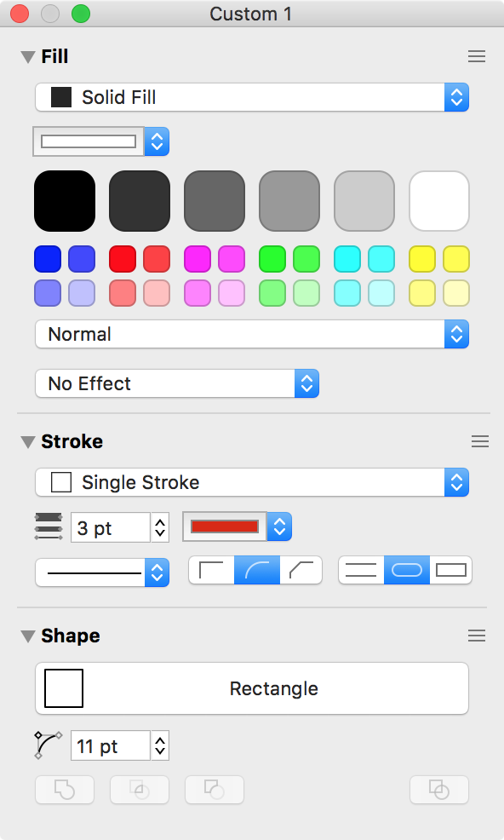504x840 pixels.
Task: Click the Rectangle shape button
Action: 252,688
